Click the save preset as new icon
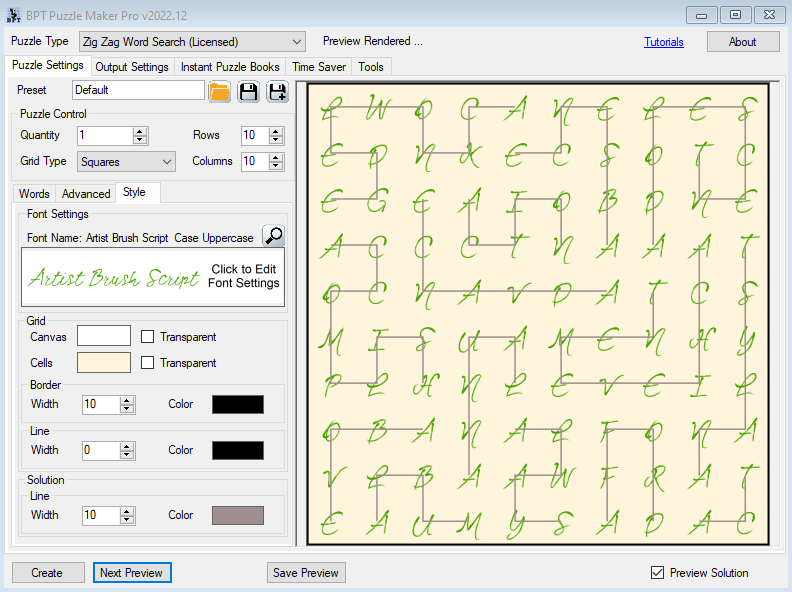This screenshot has width=792, height=592. (277, 91)
